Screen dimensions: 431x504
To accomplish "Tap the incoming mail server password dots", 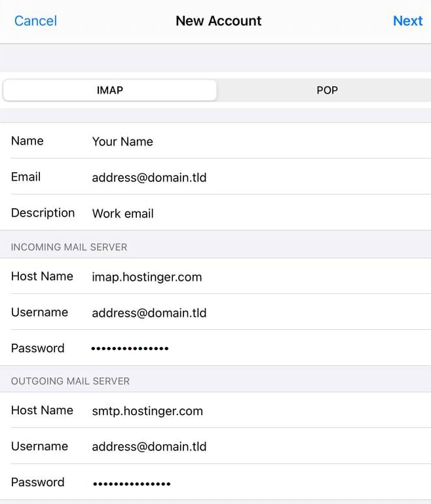I will click(x=130, y=348).
